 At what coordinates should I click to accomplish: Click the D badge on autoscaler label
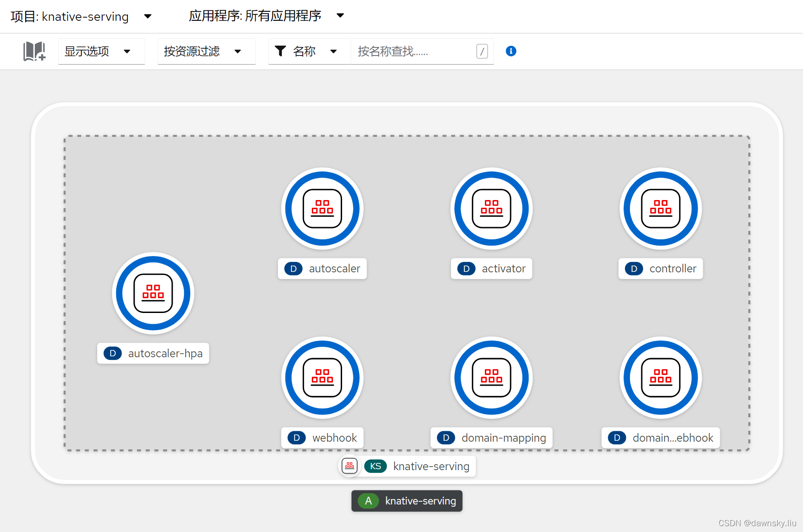click(x=293, y=269)
